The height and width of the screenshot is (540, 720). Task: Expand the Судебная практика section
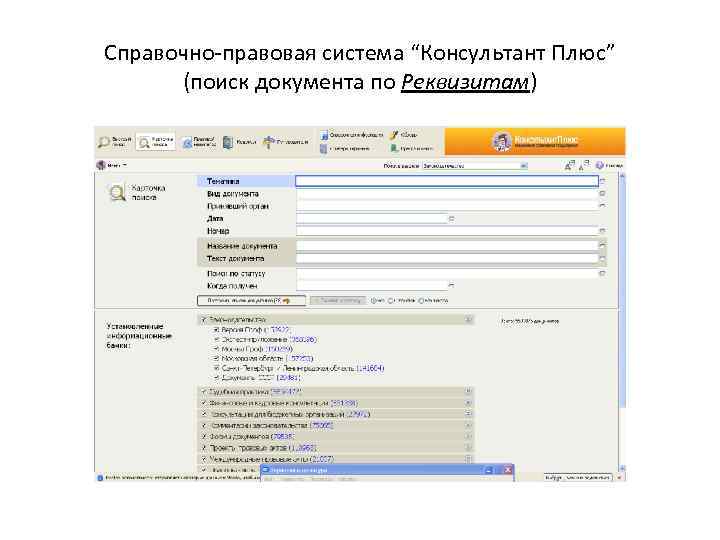pyautogui.click(x=468, y=392)
